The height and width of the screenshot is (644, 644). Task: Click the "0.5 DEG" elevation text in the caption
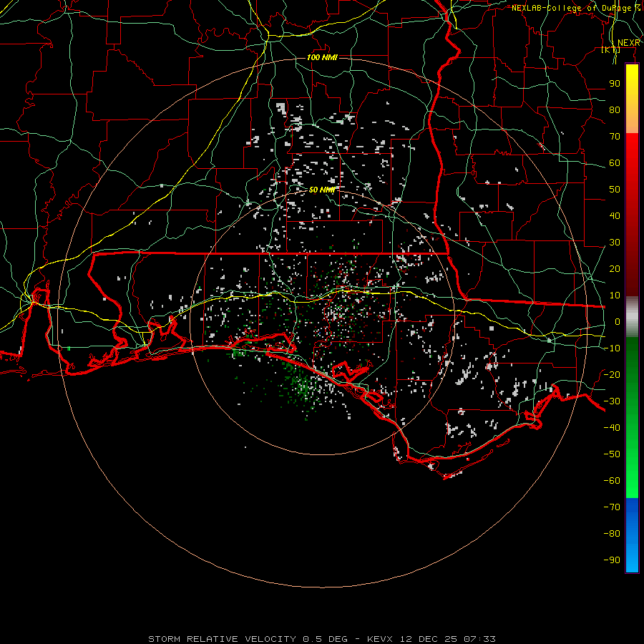click(326, 639)
